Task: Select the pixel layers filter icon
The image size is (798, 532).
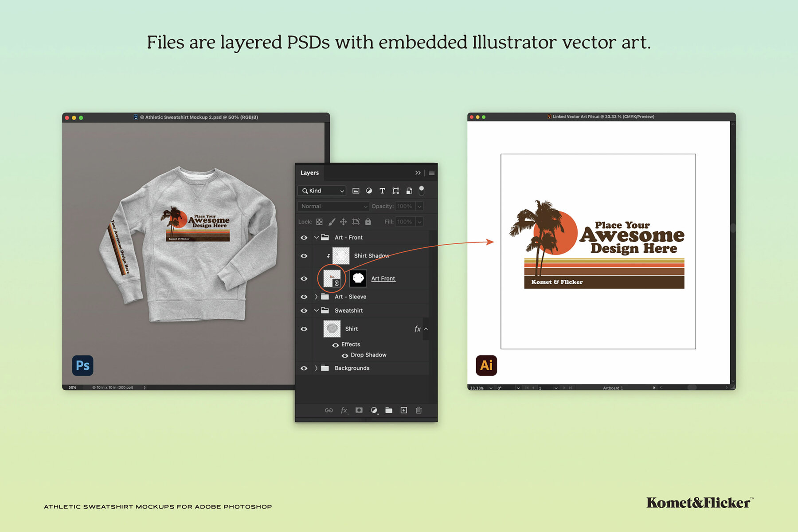Action: 356,191
